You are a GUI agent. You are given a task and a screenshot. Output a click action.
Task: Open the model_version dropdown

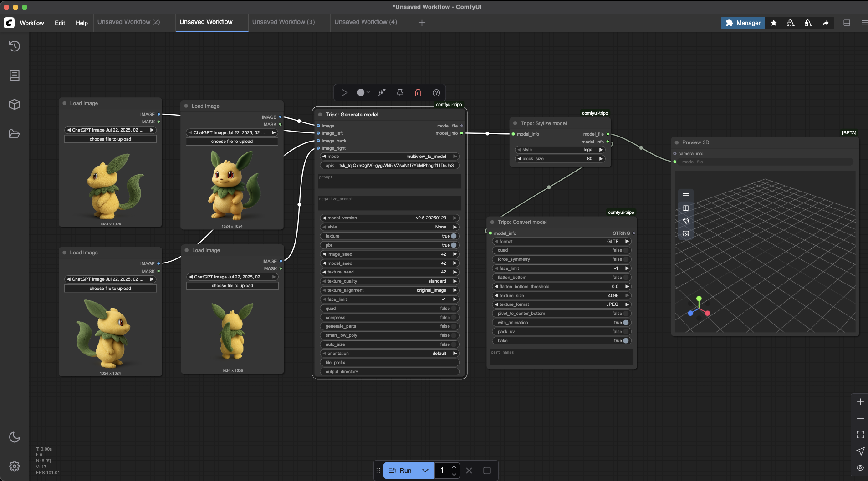(x=389, y=218)
